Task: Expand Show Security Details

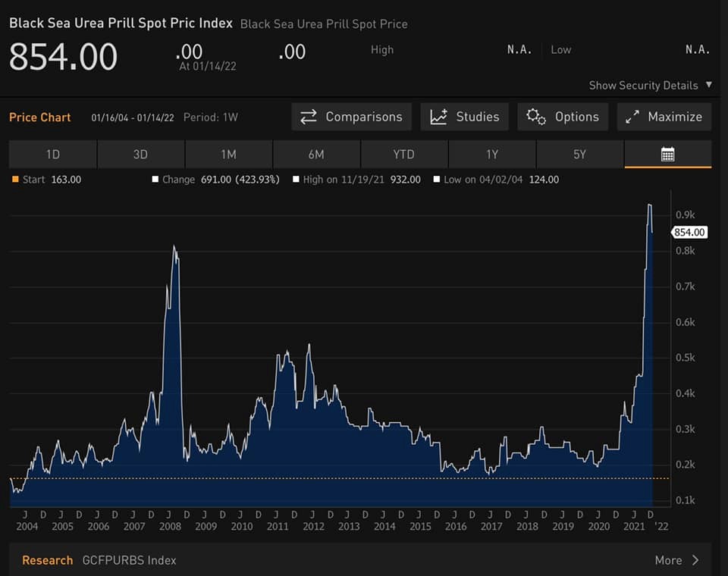Action: [x=650, y=86]
